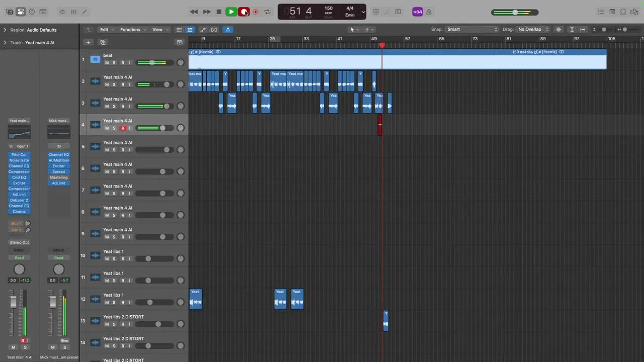This screenshot has height=362, width=644.
Task: Show Smart Controls panel
Action: [x=62, y=12]
